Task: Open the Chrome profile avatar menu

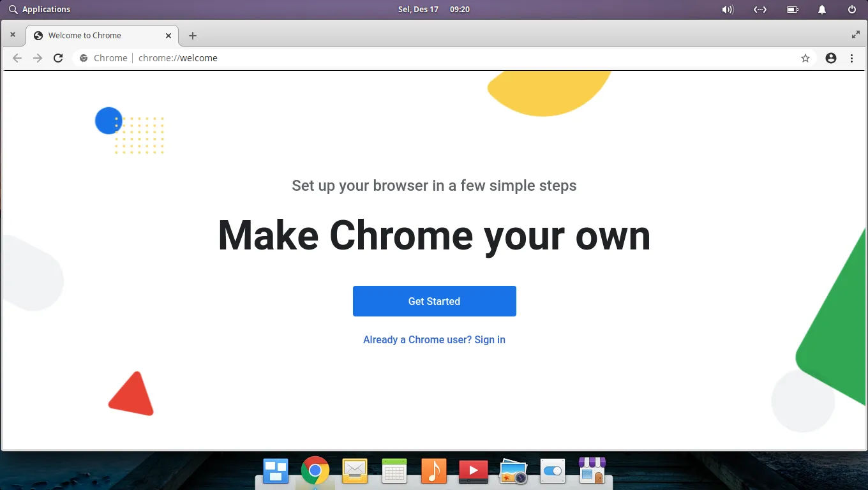Action: coord(831,58)
